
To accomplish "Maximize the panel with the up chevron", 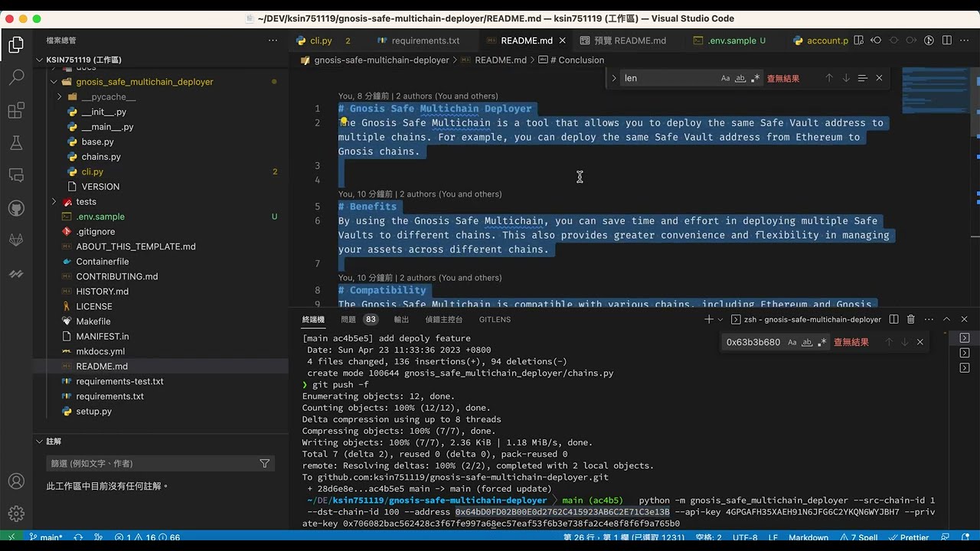I will [x=946, y=319].
